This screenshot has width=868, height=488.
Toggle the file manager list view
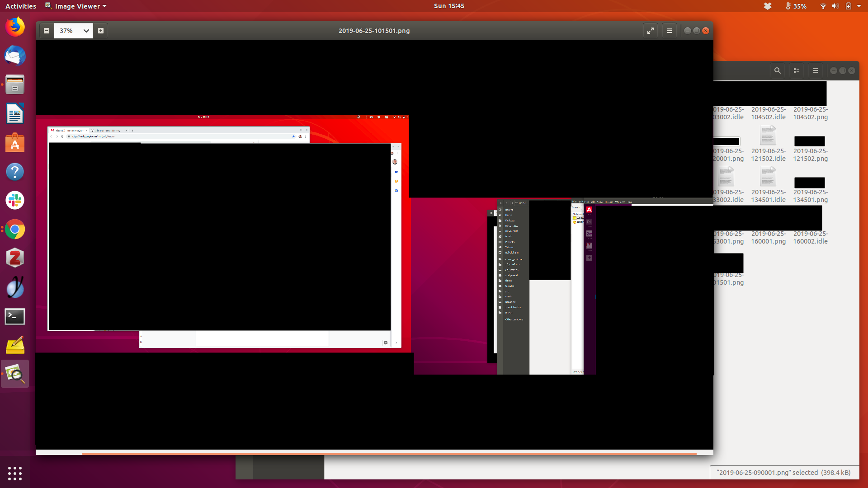coord(797,70)
